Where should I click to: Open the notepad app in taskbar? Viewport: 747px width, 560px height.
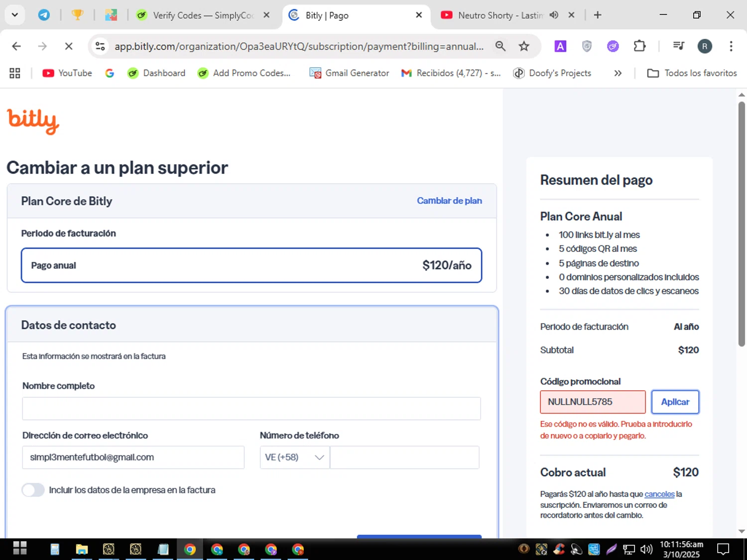click(163, 549)
